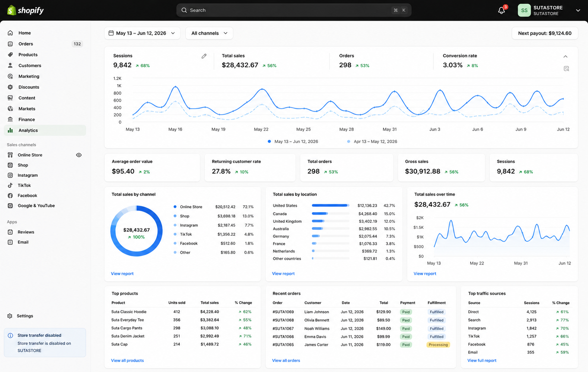Click the Google & YouTube icon
This screenshot has height=372, width=588.
tap(10, 206)
